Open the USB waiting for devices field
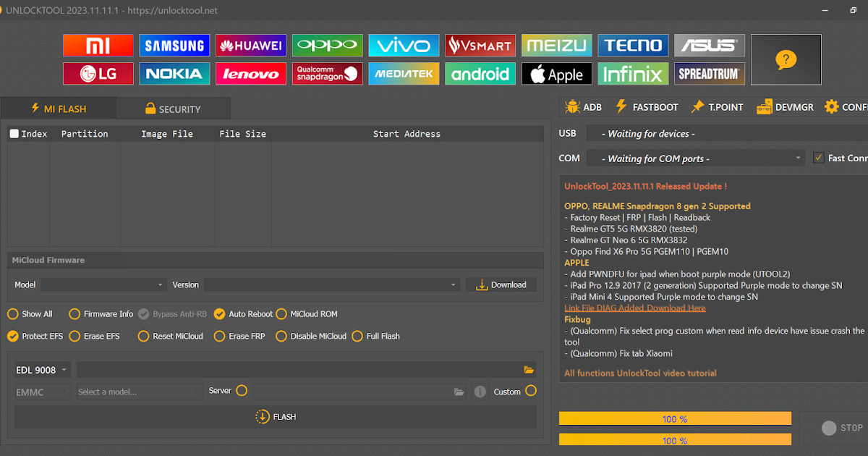 click(727, 134)
